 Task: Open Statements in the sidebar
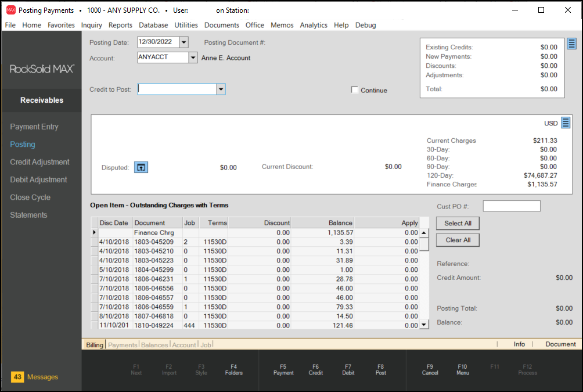[28, 215]
